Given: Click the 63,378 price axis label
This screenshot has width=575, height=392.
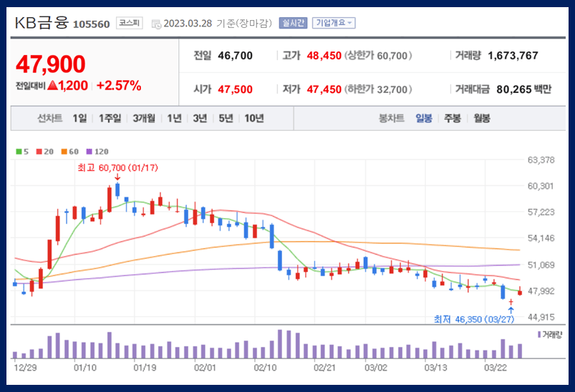Looking at the screenshot, I should tap(541, 160).
